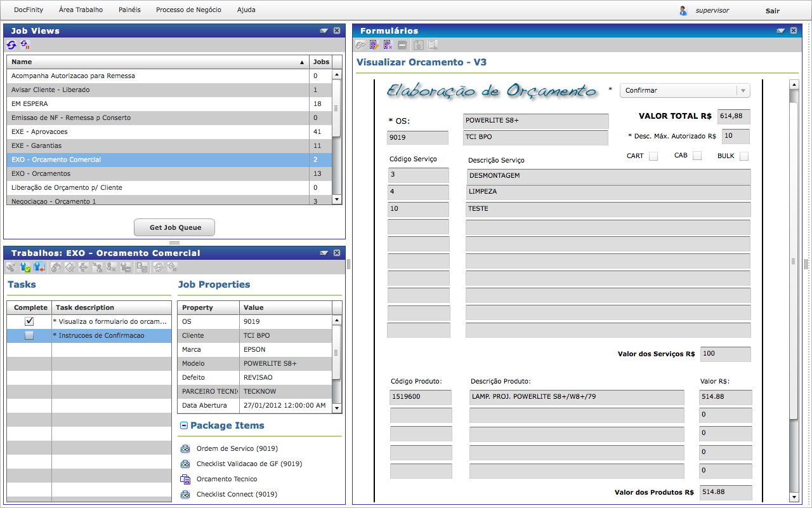The image size is (812, 508).
Task: Open the Processo de Negócio menu
Action: [188, 10]
